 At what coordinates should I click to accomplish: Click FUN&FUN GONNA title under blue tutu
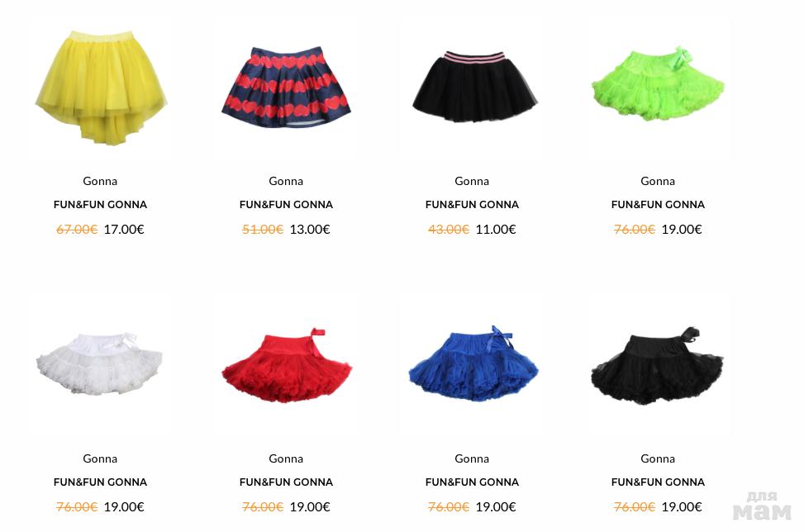click(x=473, y=482)
